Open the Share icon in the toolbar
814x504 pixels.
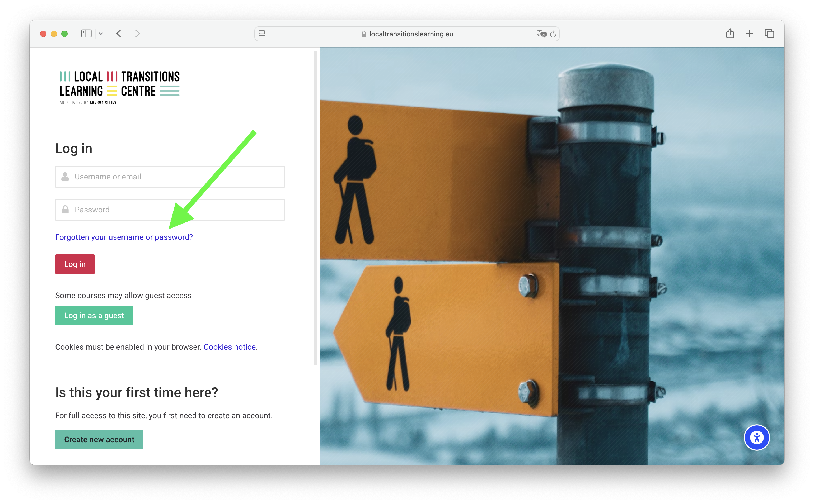(730, 34)
